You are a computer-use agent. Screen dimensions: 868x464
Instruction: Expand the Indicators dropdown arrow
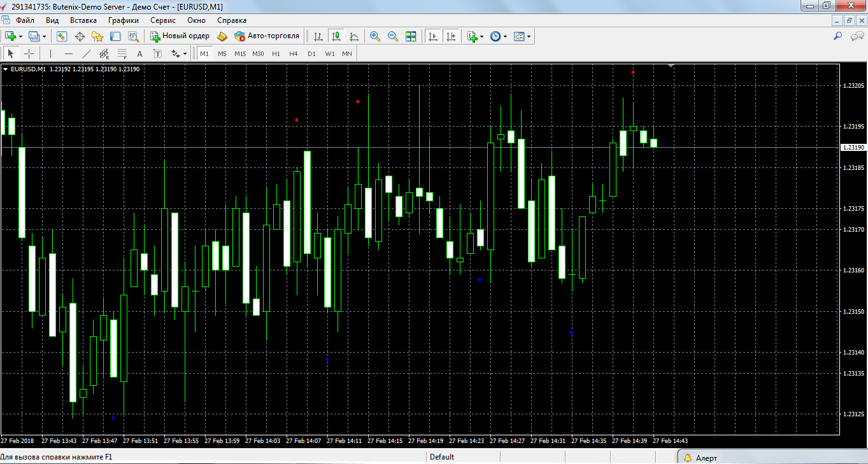coord(482,36)
